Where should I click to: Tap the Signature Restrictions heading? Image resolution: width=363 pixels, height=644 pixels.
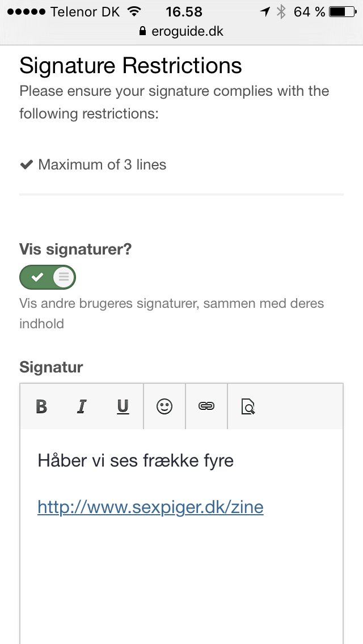pos(130,66)
